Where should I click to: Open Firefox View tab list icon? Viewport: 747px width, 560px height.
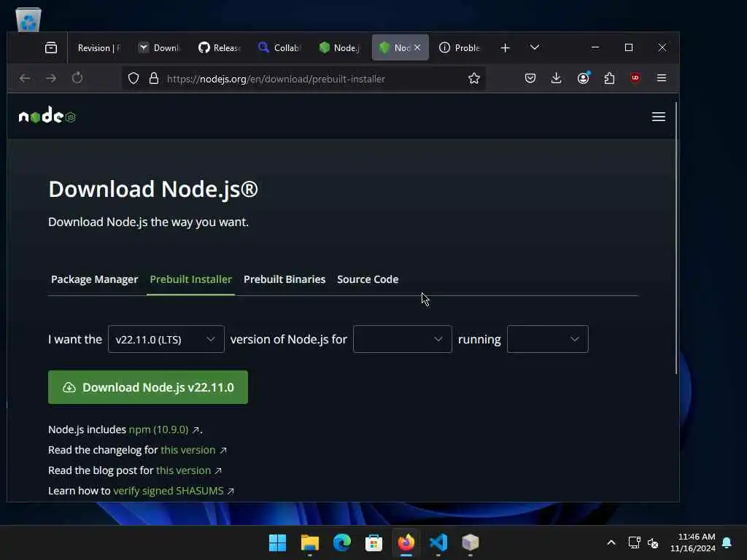click(x=51, y=47)
